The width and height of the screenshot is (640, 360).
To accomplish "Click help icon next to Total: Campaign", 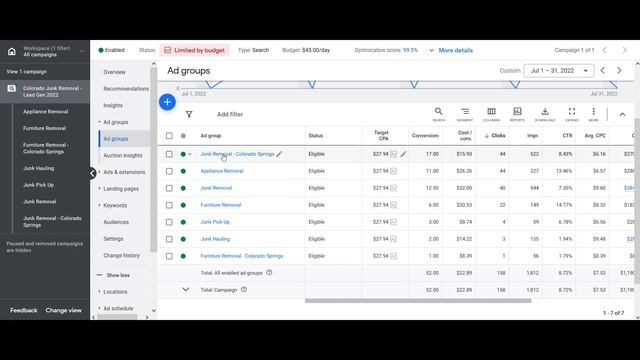I will [244, 289].
